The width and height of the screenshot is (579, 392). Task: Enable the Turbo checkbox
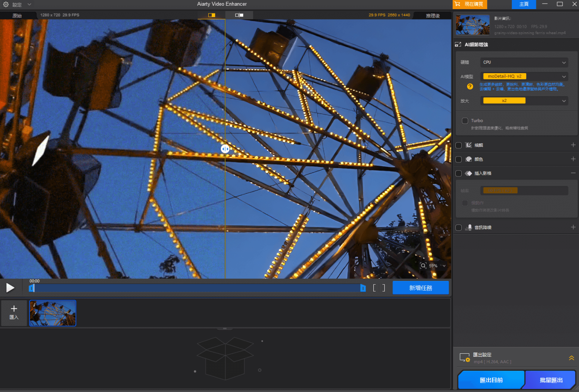click(465, 121)
